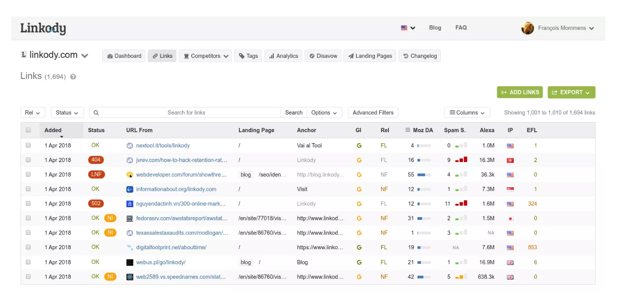Sort by Moz DA column header

(419, 130)
